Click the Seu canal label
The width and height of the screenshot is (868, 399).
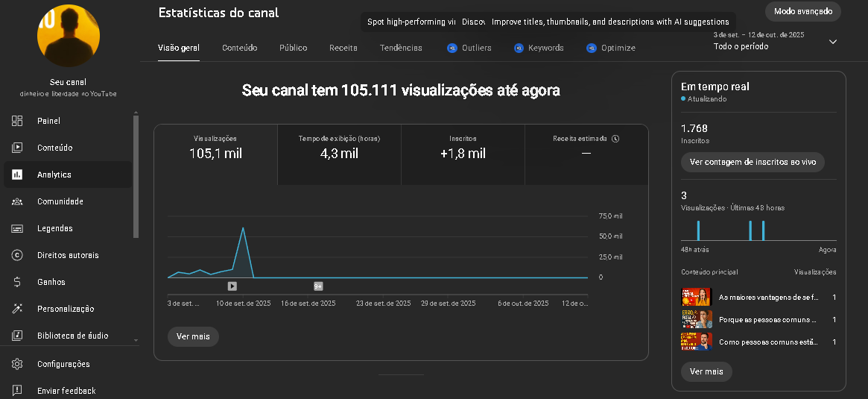click(68, 82)
